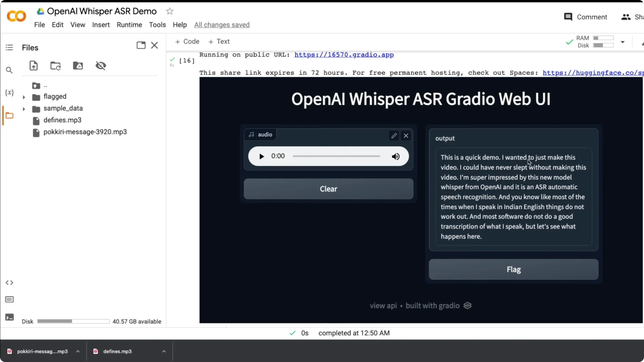Open the table of contents panel

point(9,47)
